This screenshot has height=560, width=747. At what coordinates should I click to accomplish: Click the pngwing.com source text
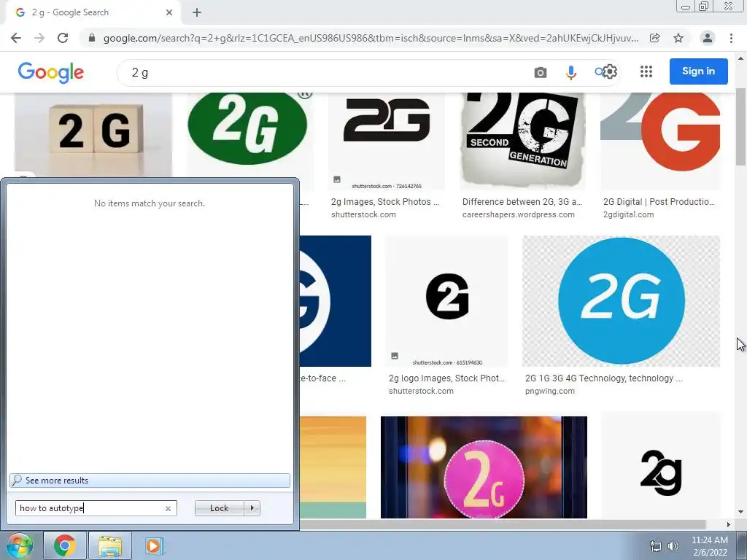pos(550,391)
